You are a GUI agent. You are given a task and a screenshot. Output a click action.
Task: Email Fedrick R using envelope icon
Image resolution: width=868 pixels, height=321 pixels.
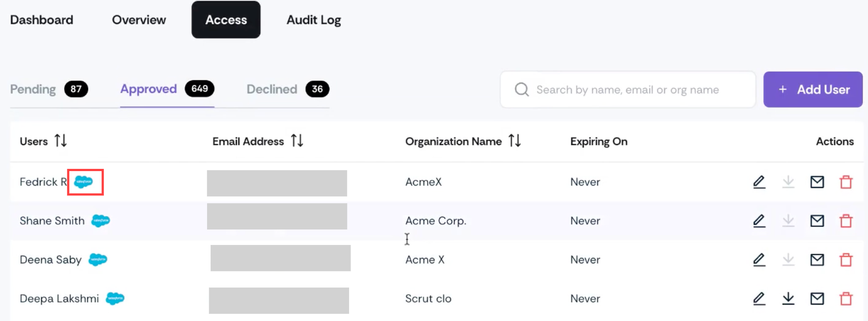pos(817,182)
